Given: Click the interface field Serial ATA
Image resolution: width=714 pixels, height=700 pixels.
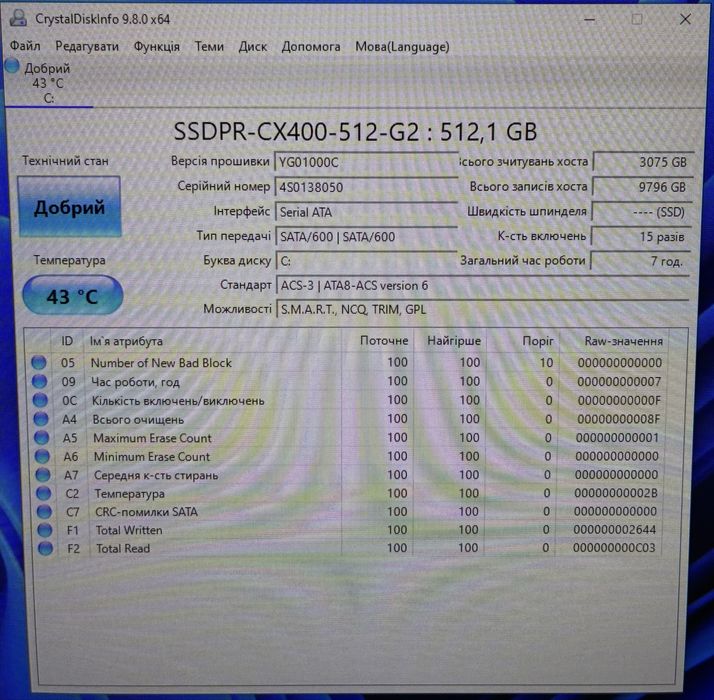Looking at the screenshot, I should [x=366, y=212].
